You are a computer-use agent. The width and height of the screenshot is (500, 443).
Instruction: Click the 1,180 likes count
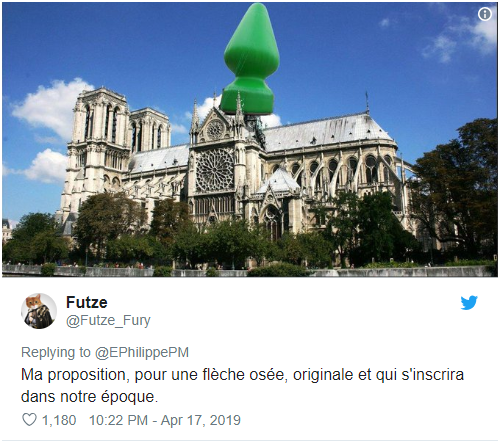tap(59, 420)
